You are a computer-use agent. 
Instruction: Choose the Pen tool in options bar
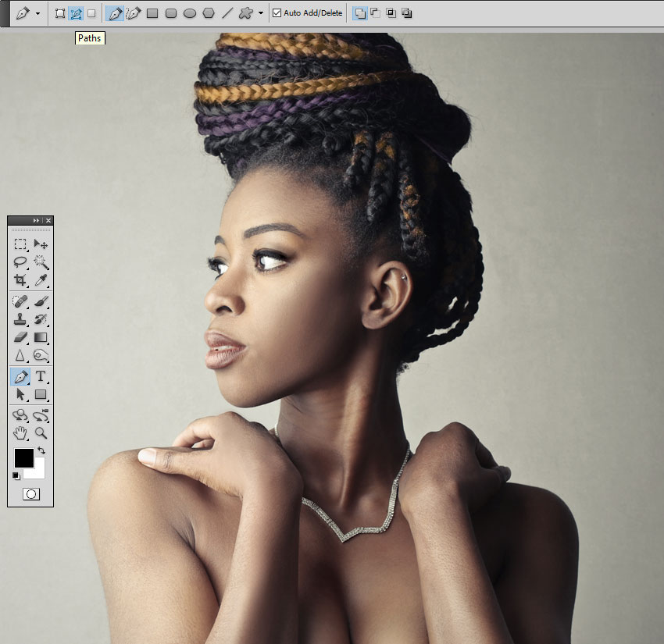point(115,13)
